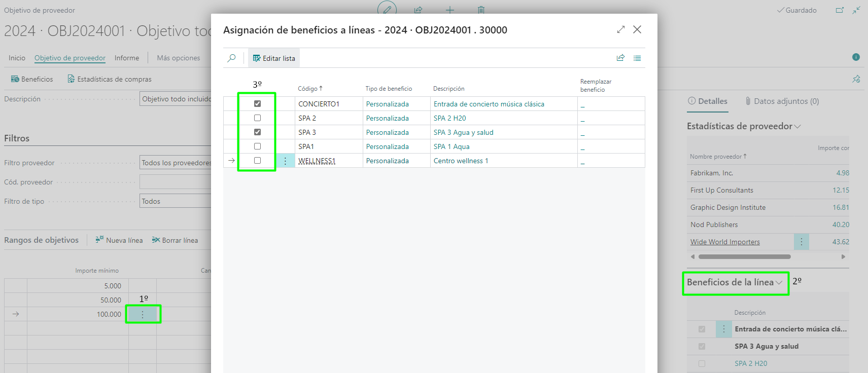Close the Asignación de beneficios dialog
The width and height of the screenshot is (868, 373).
(637, 30)
